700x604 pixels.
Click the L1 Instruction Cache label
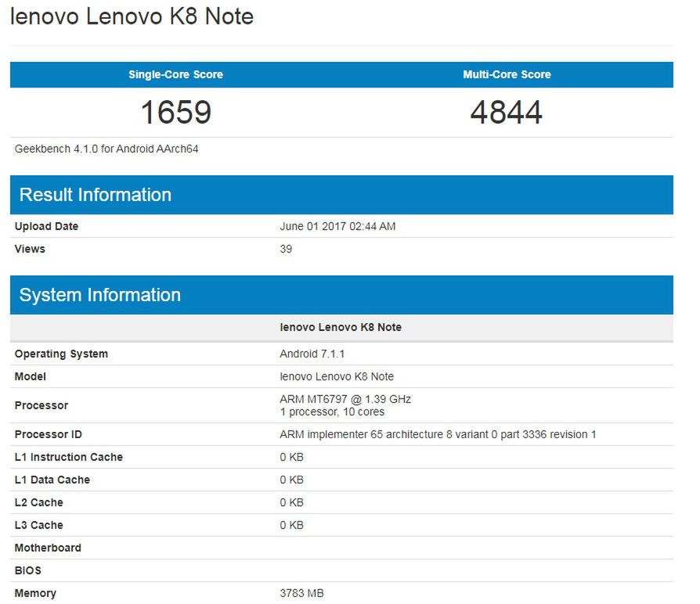(x=68, y=458)
